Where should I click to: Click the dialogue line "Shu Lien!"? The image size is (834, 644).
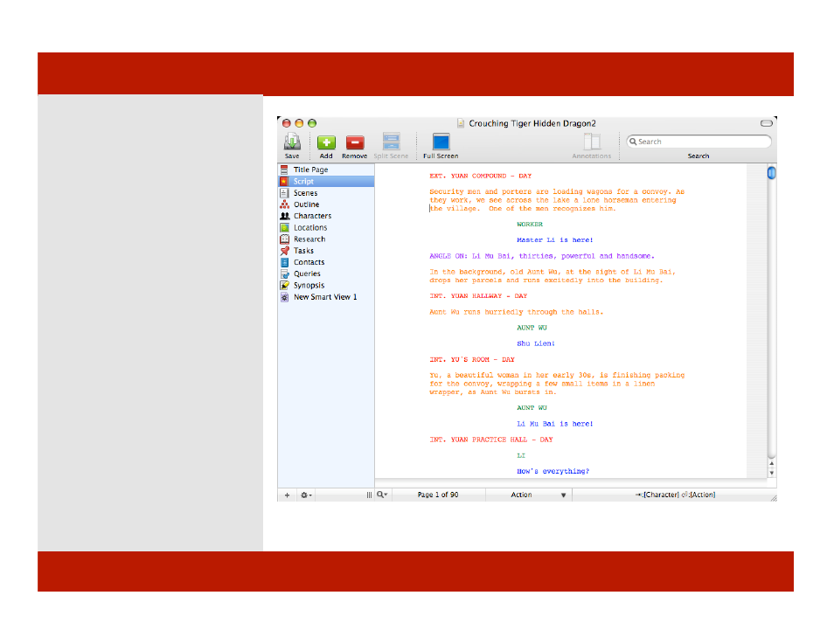tap(536, 344)
